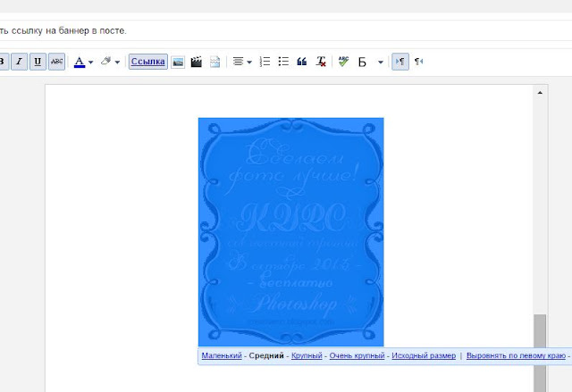The width and height of the screenshot is (572, 392).
Task: Remove formatting with Tx icon
Action: tap(321, 62)
